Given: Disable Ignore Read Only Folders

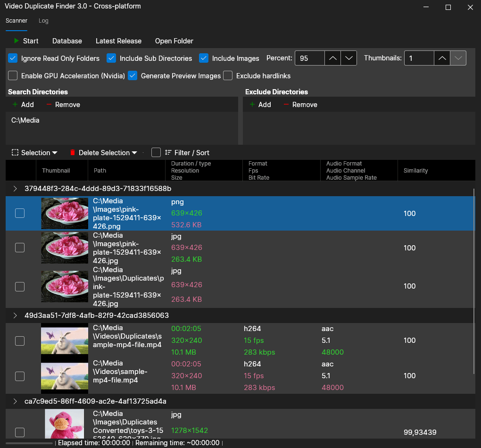Looking at the screenshot, I should coord(12,58).
